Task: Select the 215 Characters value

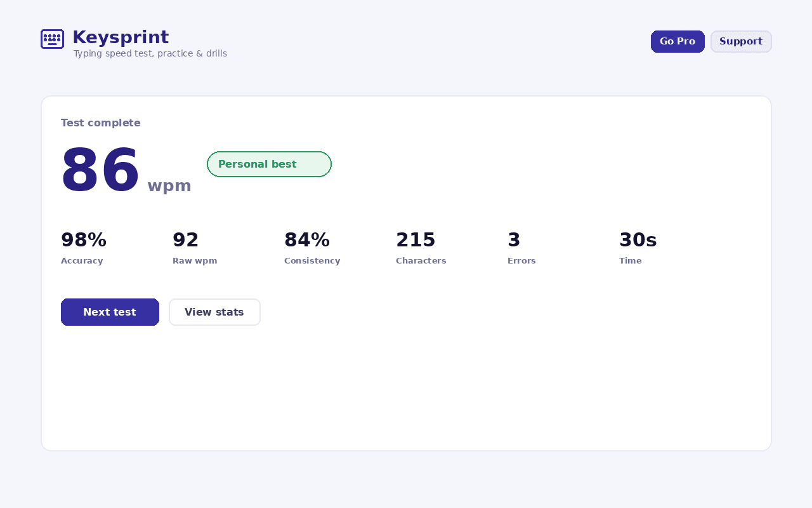Action: 416,240
